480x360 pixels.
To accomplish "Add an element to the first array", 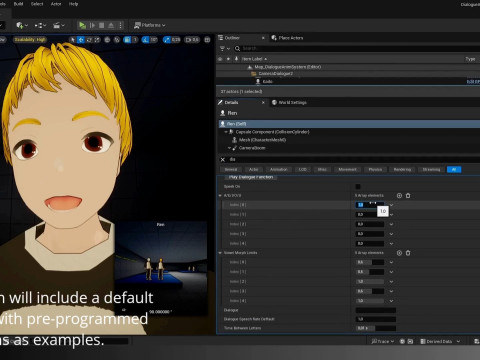I will (x=399, y=196).
